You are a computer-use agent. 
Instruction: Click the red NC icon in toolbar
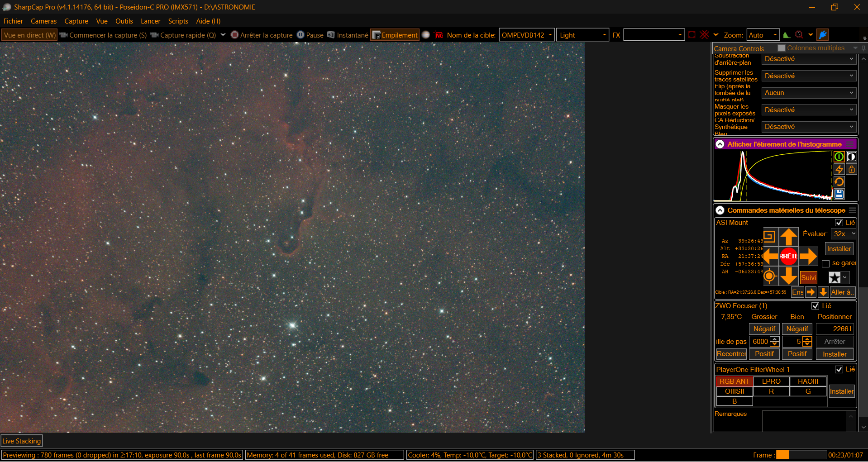pyautogui.click(x=439, y=35)
